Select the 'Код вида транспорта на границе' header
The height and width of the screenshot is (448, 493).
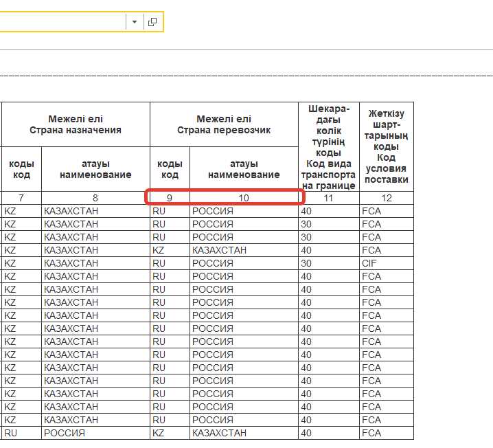pyautogui.click(x=329, y=147)
